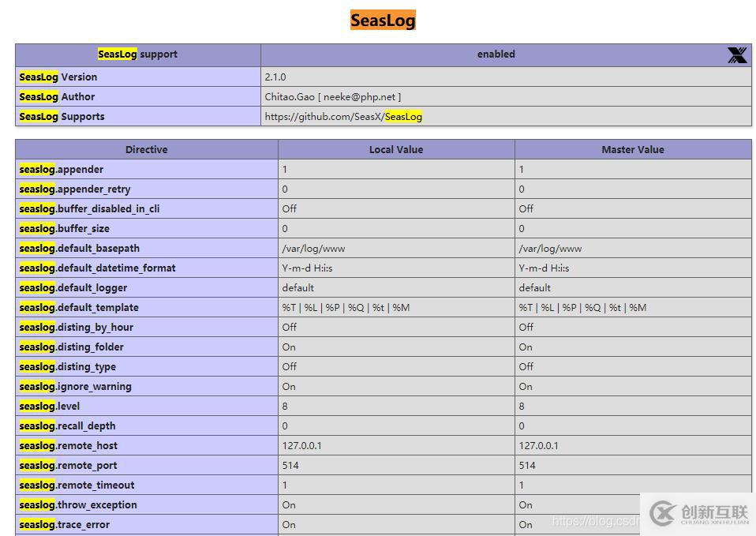This screenshot has height=536, width=756.
Task: Click master value 514 of remote_port
Action: (x=527, y=466)
